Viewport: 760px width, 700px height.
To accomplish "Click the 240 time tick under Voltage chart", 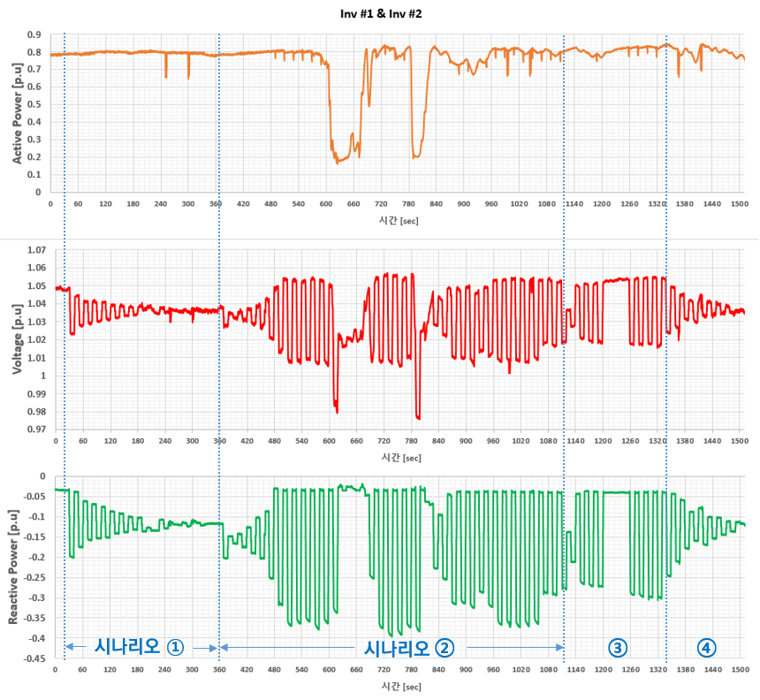I will (x=165, y=441).
